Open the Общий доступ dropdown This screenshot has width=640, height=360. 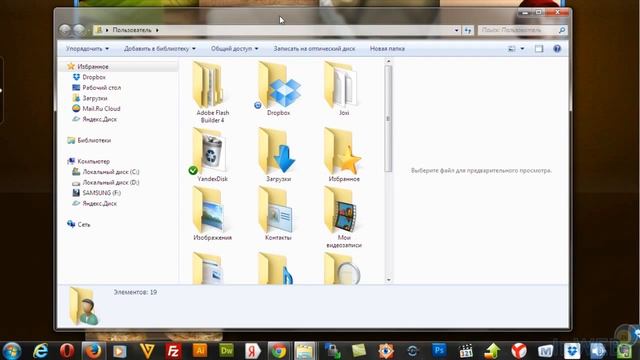point(234,49)
